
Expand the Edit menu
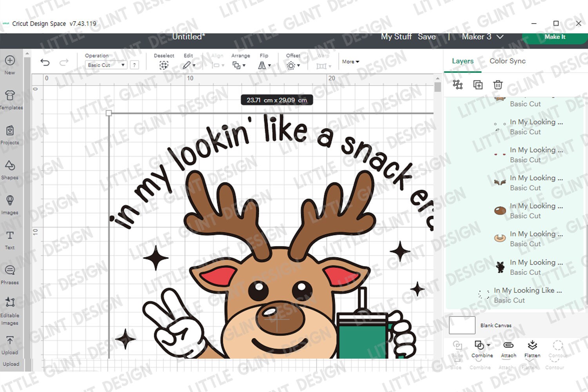(189, 61)
